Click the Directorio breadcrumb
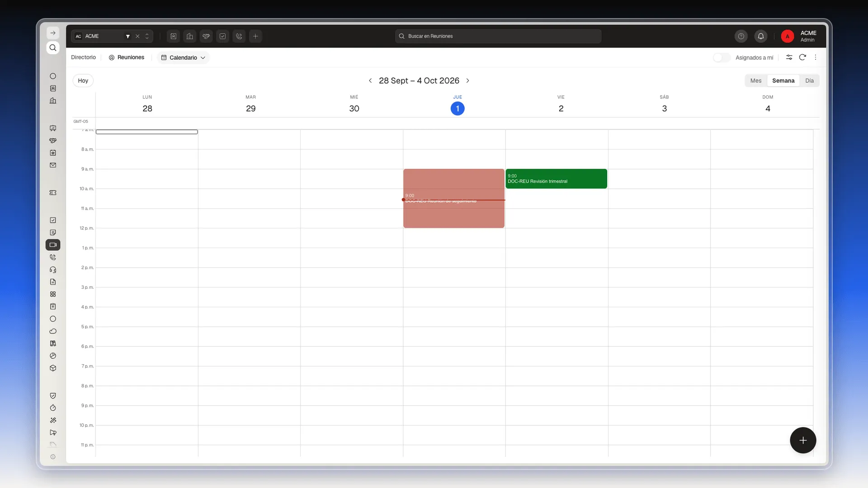 [x=83, y=57]
